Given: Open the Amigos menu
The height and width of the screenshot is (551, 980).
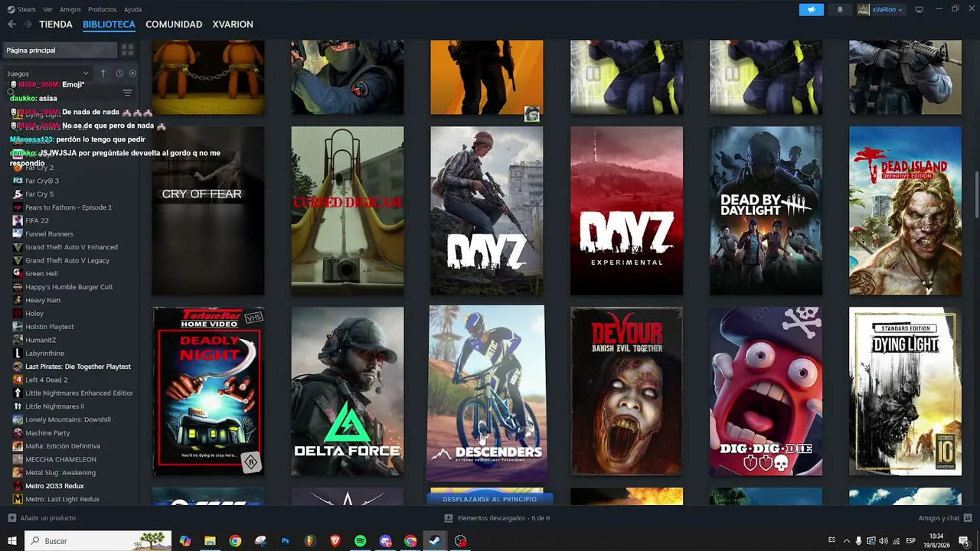Looking at the screenshot, I should [x=70, y=9].
